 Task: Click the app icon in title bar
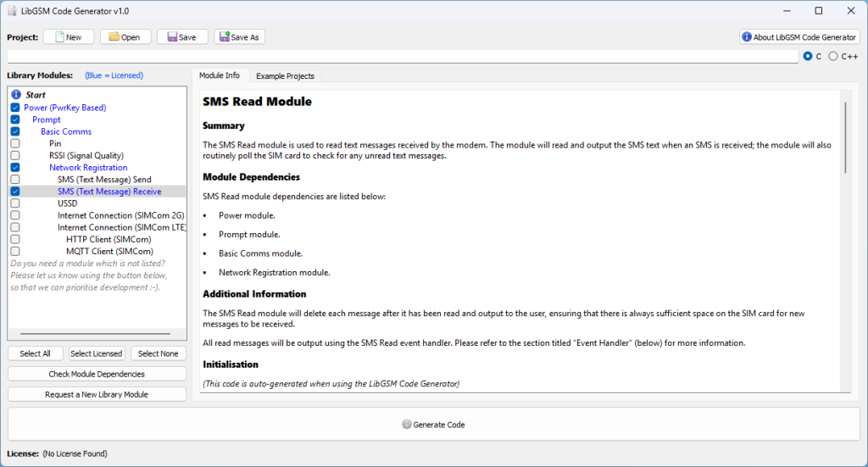[12, 11]
